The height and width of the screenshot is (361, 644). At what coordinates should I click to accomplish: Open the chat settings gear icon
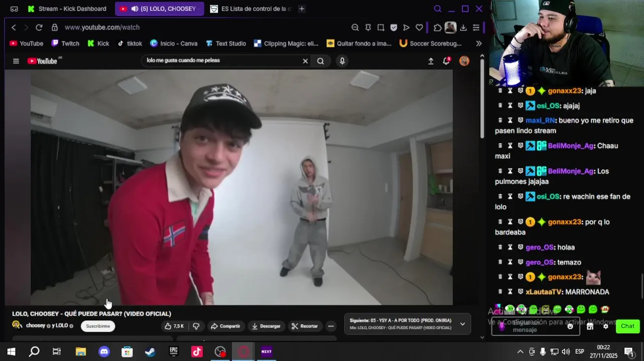coord(605,326)
